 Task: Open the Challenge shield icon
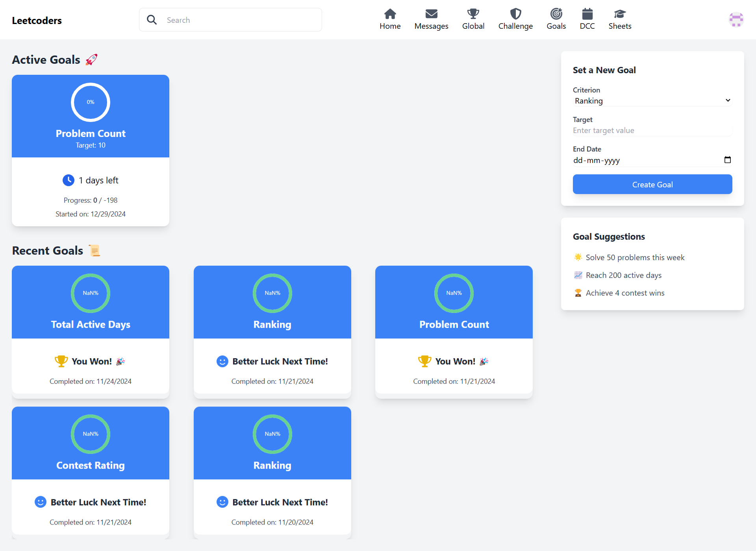click(x=515, y=14)
